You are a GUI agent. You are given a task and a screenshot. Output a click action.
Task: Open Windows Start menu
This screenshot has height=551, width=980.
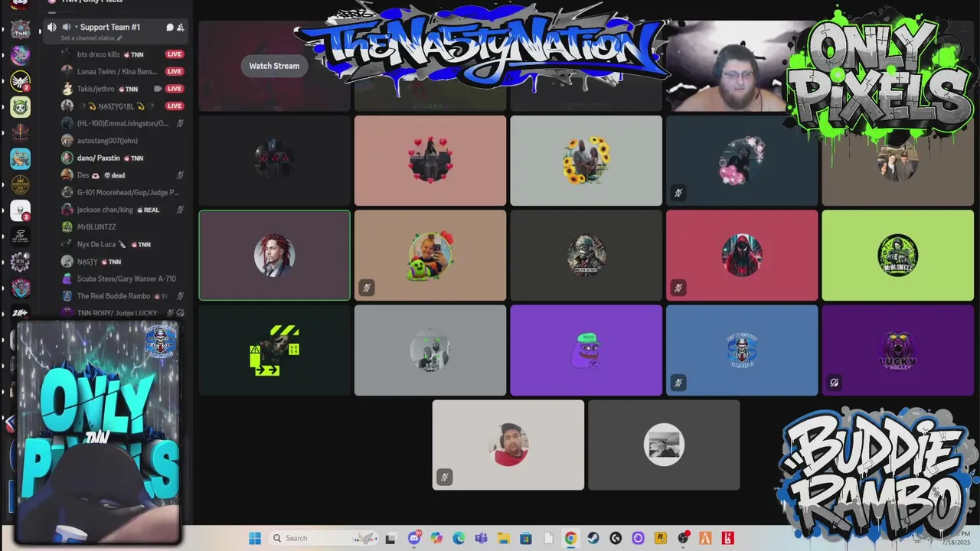click(255, 538)
